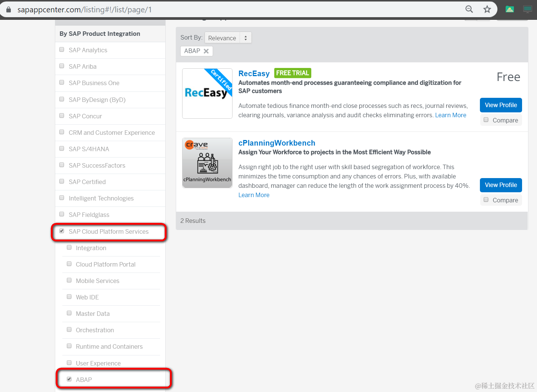Check the SAP SuccessFactors filter
Viewport: 537px width, 392px height.
coord(62,165)
